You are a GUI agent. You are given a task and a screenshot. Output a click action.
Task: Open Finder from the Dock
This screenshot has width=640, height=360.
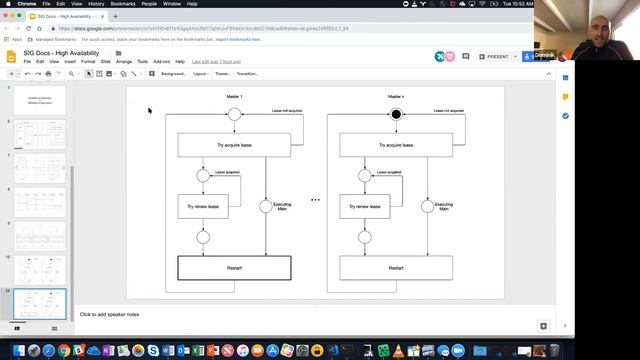tap(19, 350)
